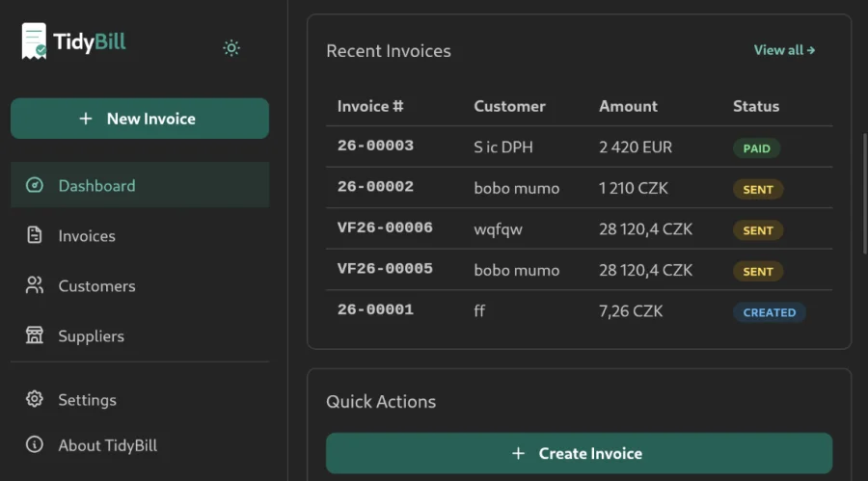Click the Dashboard gauge icon

[x=35, y=185]
